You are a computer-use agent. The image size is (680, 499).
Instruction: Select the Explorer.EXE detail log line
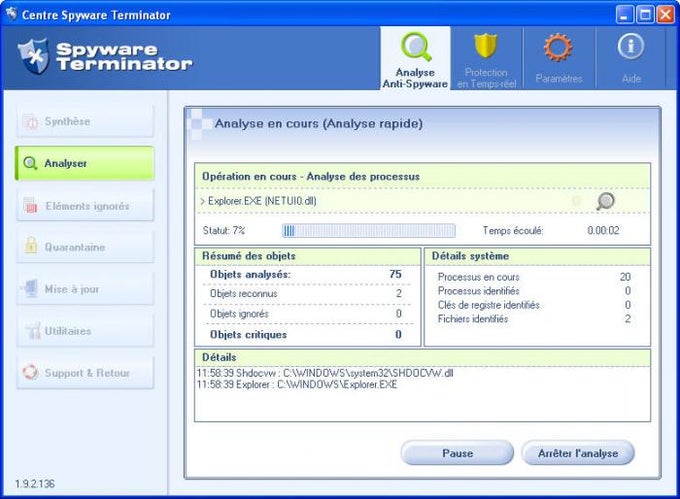point(297,385)
